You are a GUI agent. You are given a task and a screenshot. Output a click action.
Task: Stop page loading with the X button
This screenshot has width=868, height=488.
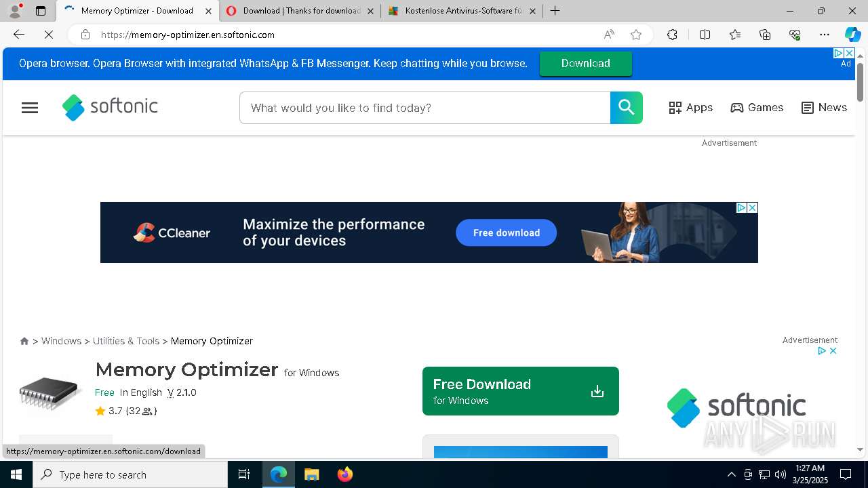point(49,35)
